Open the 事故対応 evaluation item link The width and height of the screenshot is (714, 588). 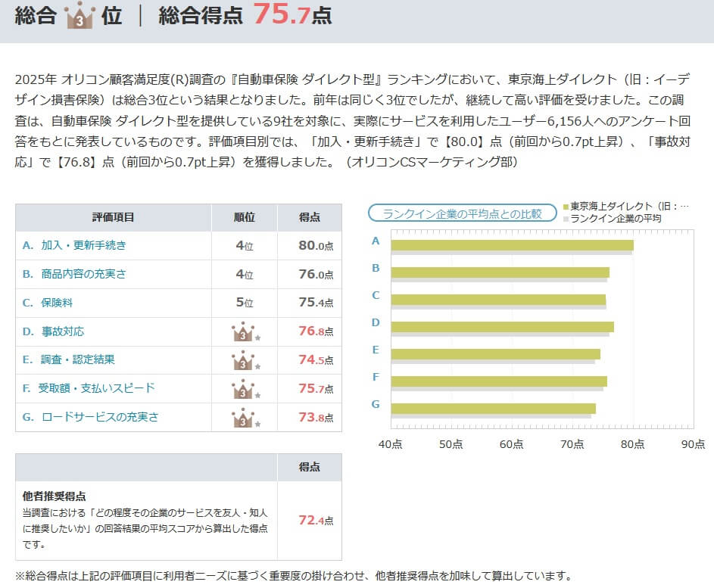(x=53, y=331)
